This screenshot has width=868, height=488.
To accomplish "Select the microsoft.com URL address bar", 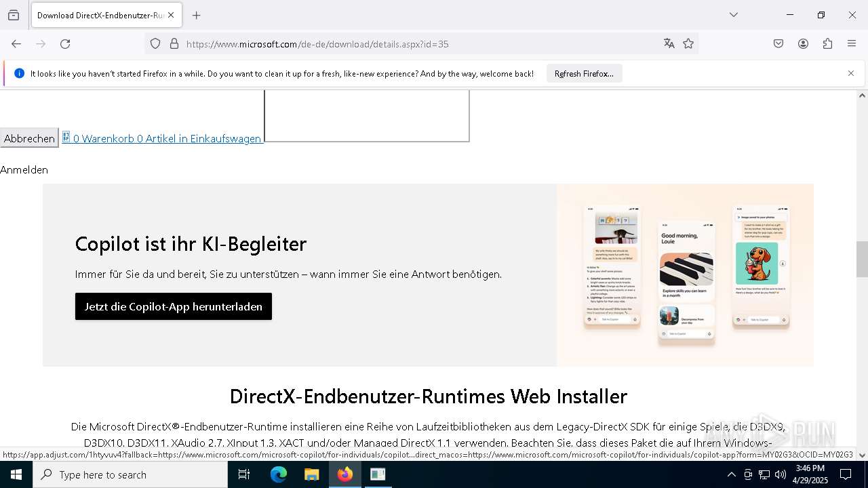I will [420, 44].
